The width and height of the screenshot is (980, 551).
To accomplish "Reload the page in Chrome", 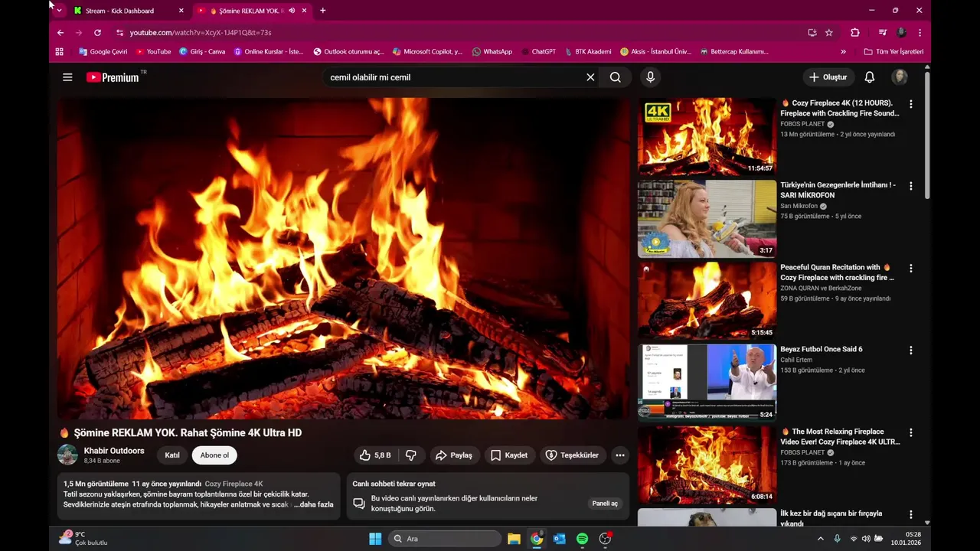I will (x=97, y=33).
